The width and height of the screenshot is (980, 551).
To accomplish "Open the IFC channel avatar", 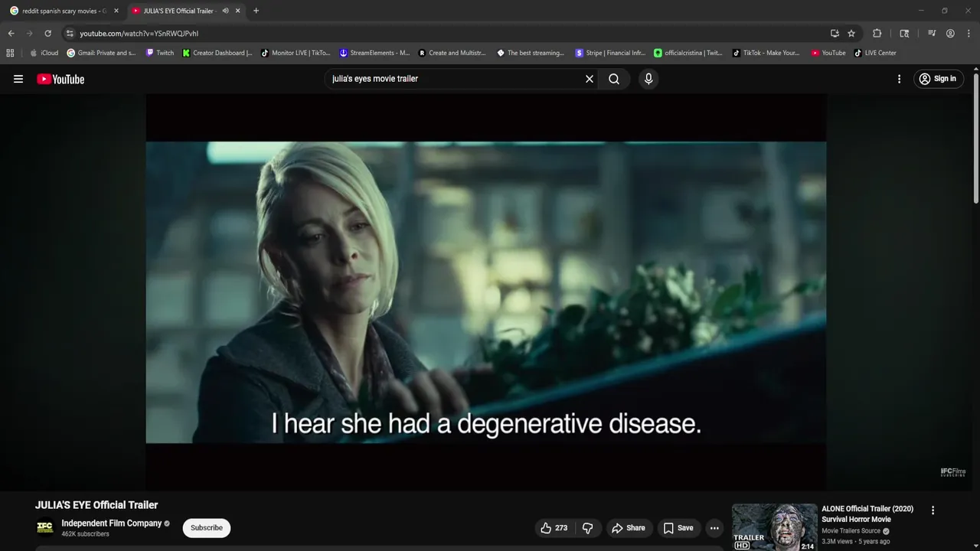I will [x=45, y=527].
